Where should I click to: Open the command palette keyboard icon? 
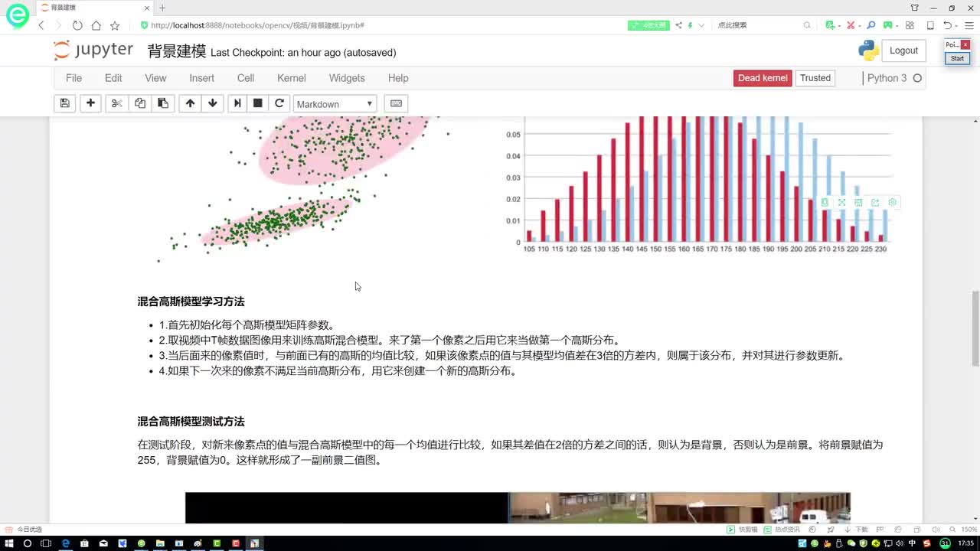(396, 103)
